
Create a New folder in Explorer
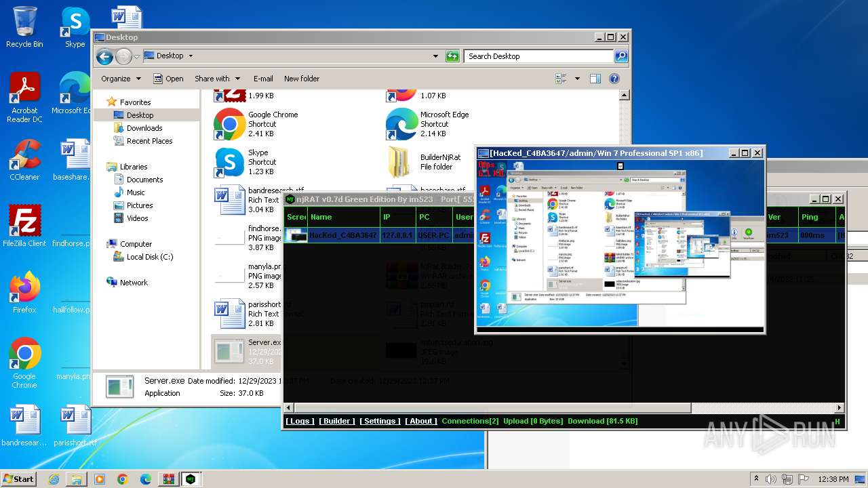click(x=302, y=79)
